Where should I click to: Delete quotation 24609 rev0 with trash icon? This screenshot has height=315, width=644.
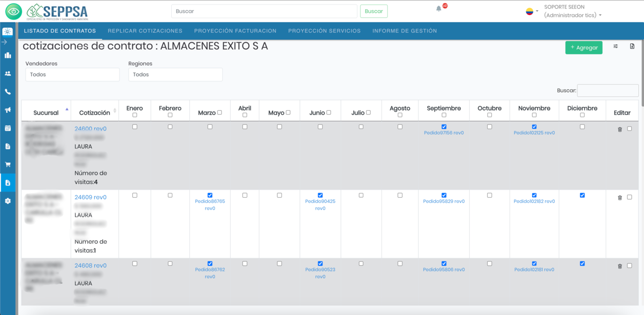tap(620, 198)
